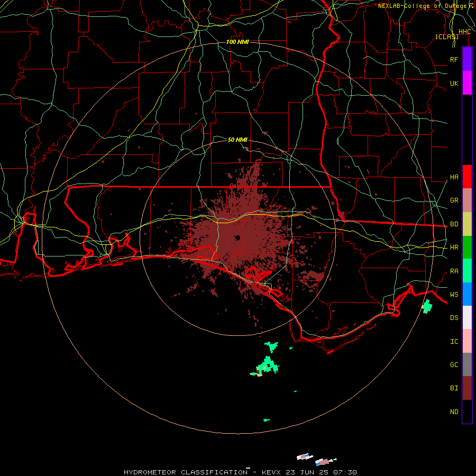Click the 'GC' legend label

[x=454, y=365]
